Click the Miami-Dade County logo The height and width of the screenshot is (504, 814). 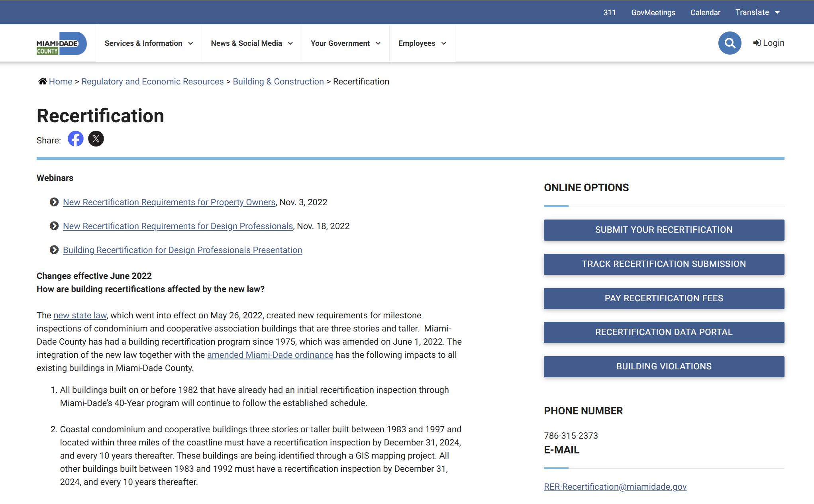(61, 43)
